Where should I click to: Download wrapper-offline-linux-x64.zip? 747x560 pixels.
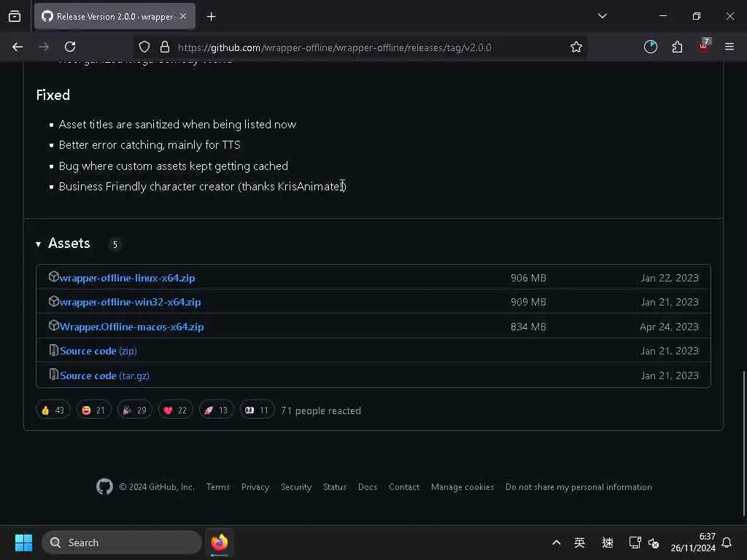tap(127, 278)
